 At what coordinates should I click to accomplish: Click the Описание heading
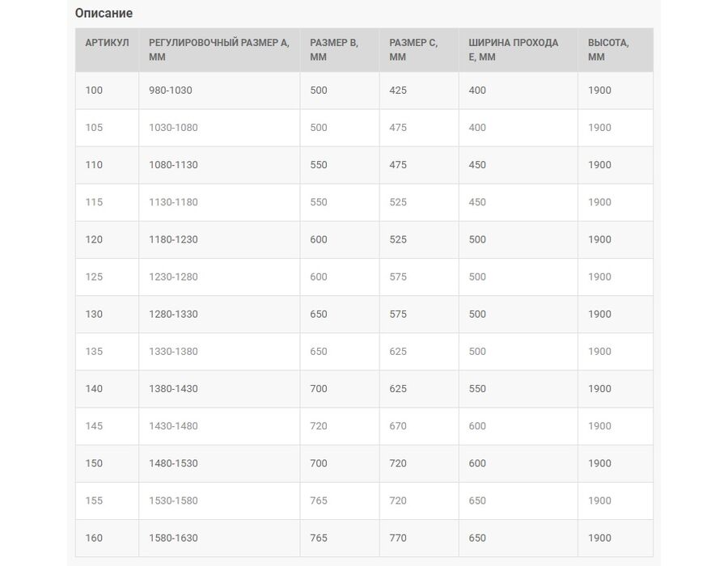pos(104,14)
